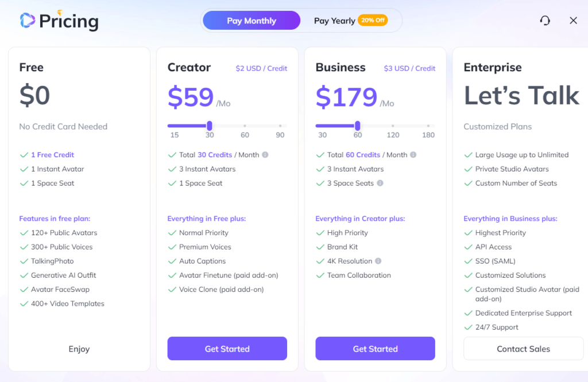This screenshot has width=588, height=382.
Task: Switch to Pay Yearly billing
Action: coord(334,21)
